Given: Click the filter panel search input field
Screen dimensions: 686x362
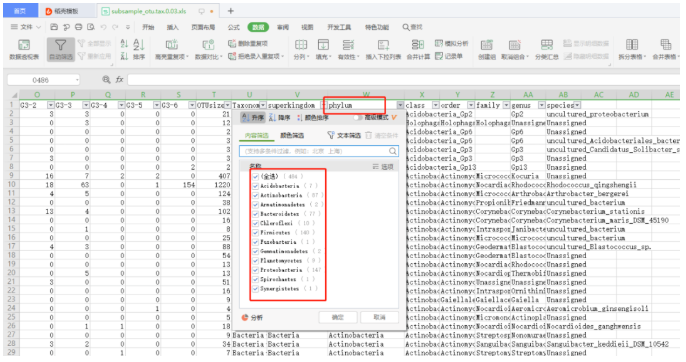Looking at the screenshot, I should coord(318,151).
